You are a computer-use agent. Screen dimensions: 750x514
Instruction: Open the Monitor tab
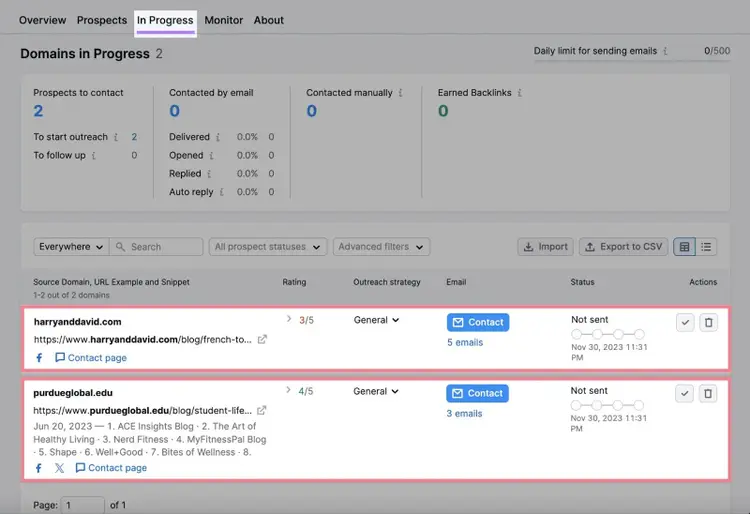click(x=224, y=20)
